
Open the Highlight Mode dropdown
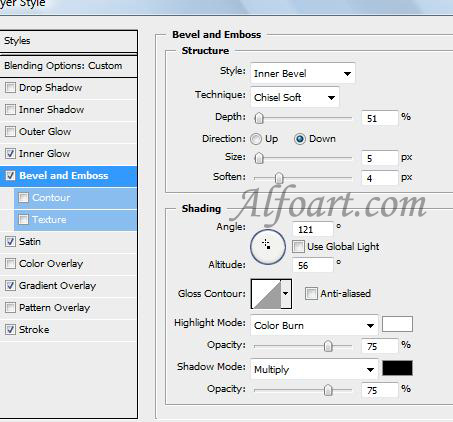[x=314, y=325]
